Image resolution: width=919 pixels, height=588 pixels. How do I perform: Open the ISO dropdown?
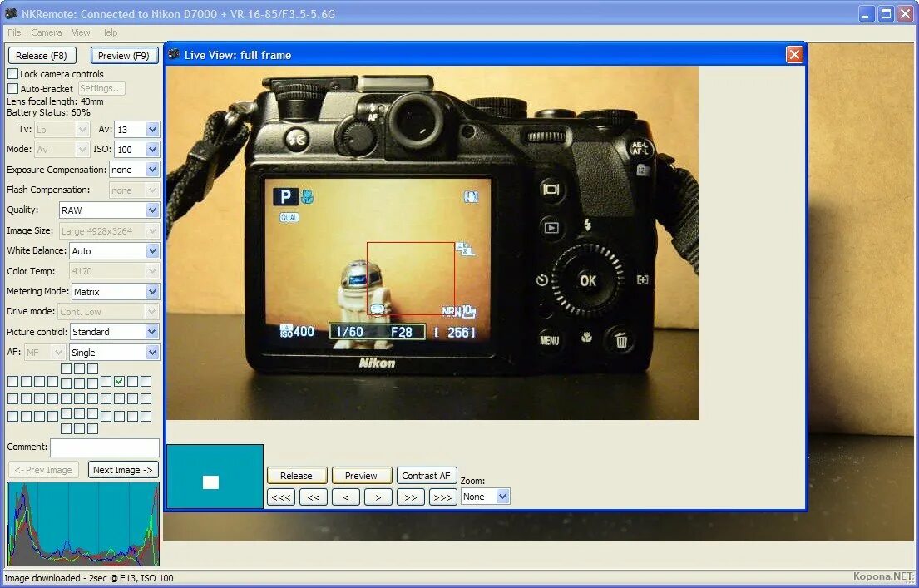(x=152, y=149)
